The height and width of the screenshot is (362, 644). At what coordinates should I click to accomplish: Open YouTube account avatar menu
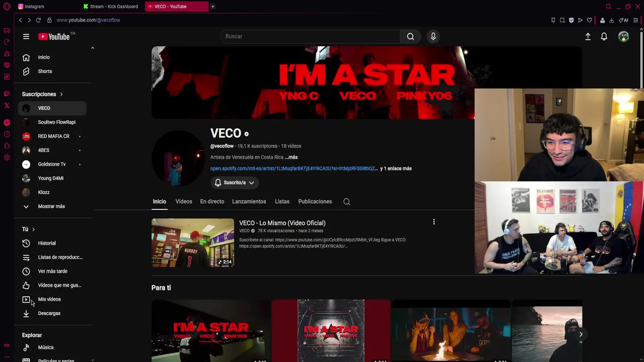tap(623, 36)
